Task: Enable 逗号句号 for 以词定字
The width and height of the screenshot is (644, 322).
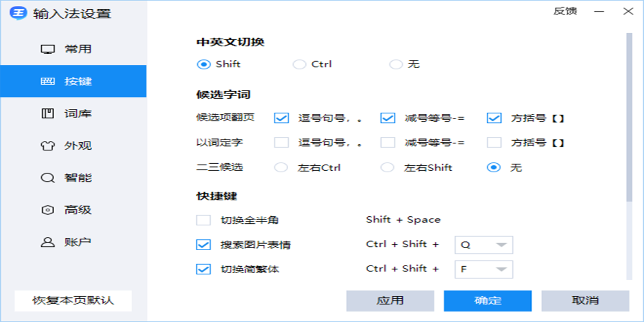Action: point(280,143)
